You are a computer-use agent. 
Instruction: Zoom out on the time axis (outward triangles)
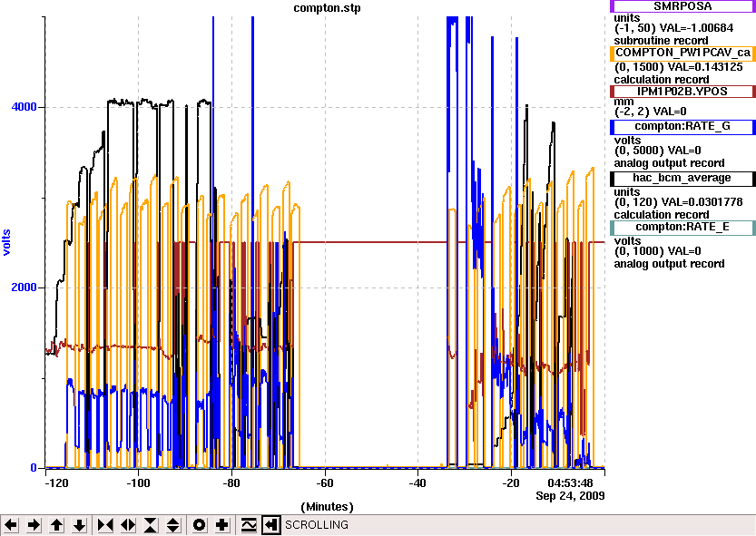pyautogui.click(x=128, y=525)
